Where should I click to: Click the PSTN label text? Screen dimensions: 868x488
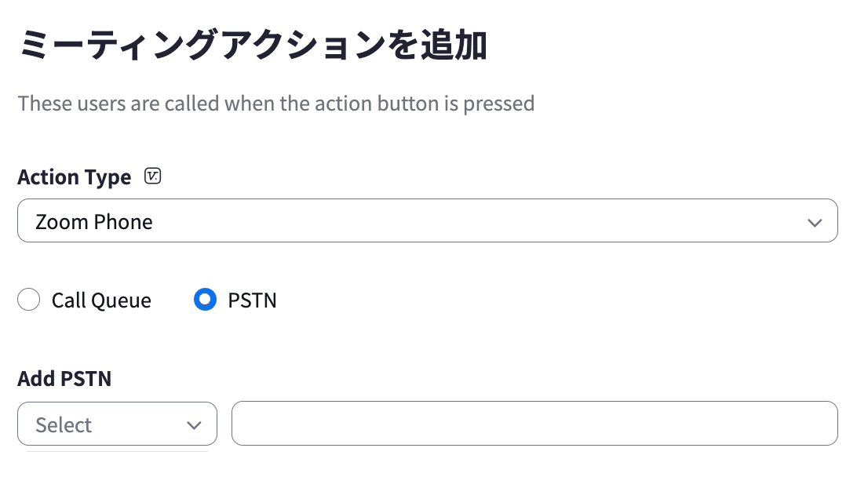[252, 300]
